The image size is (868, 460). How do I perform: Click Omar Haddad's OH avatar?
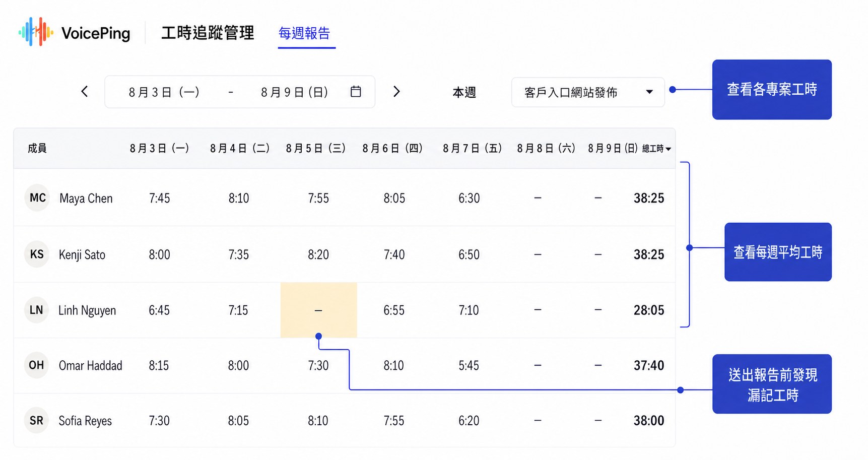coord(37,365)
